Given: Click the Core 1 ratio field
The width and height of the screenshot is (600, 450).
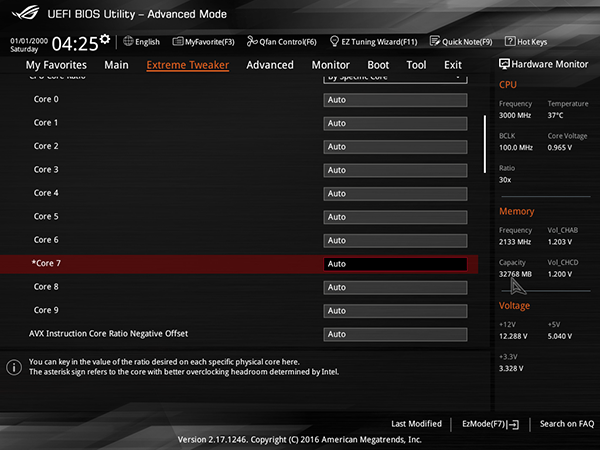Looking at the screenshot, I should point(395,123).
